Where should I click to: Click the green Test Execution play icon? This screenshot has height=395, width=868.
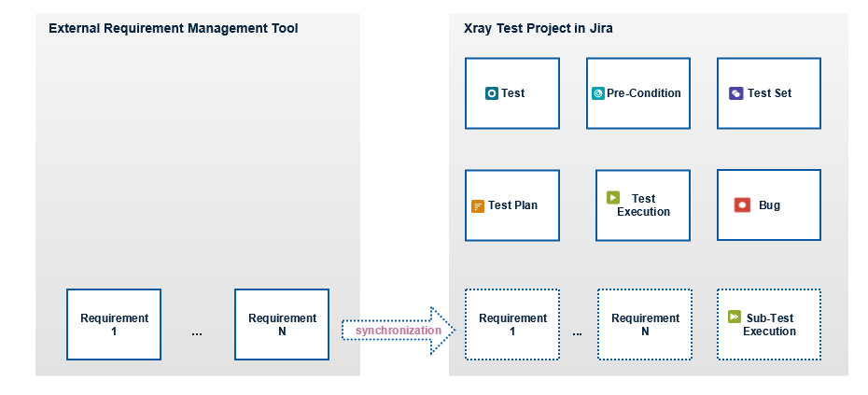pos(613,197)
